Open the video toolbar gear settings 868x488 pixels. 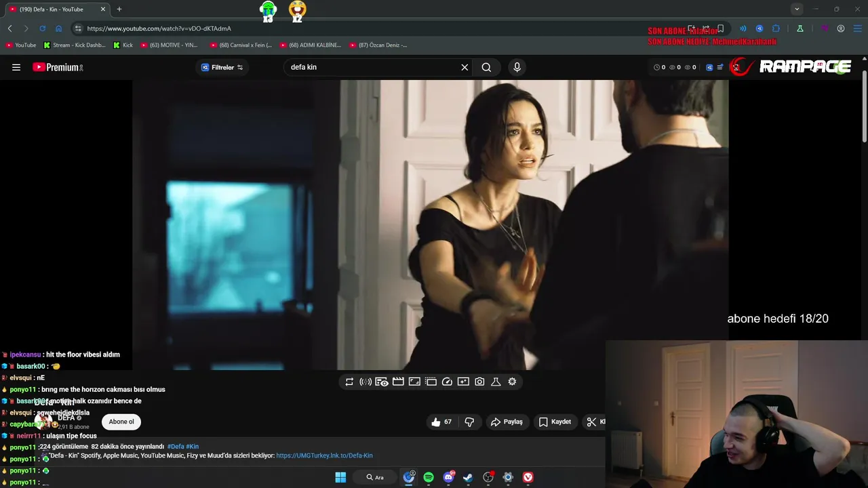click(x=512, y=382)
